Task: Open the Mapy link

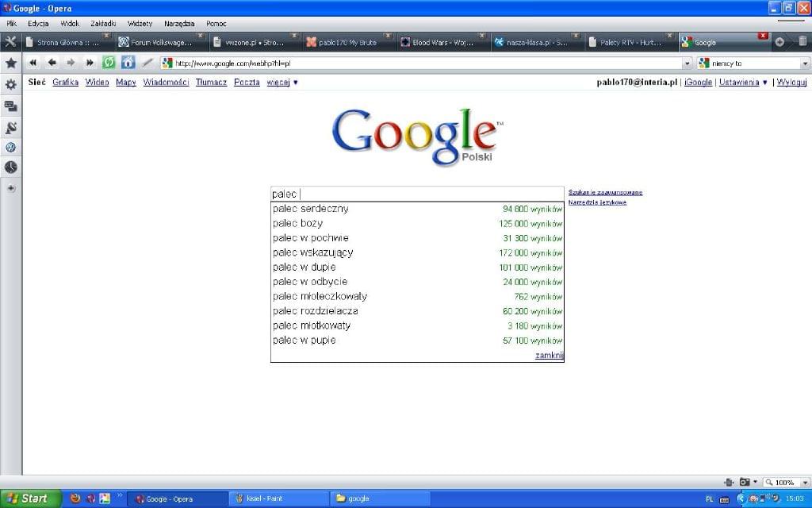Action: point(126,82)
